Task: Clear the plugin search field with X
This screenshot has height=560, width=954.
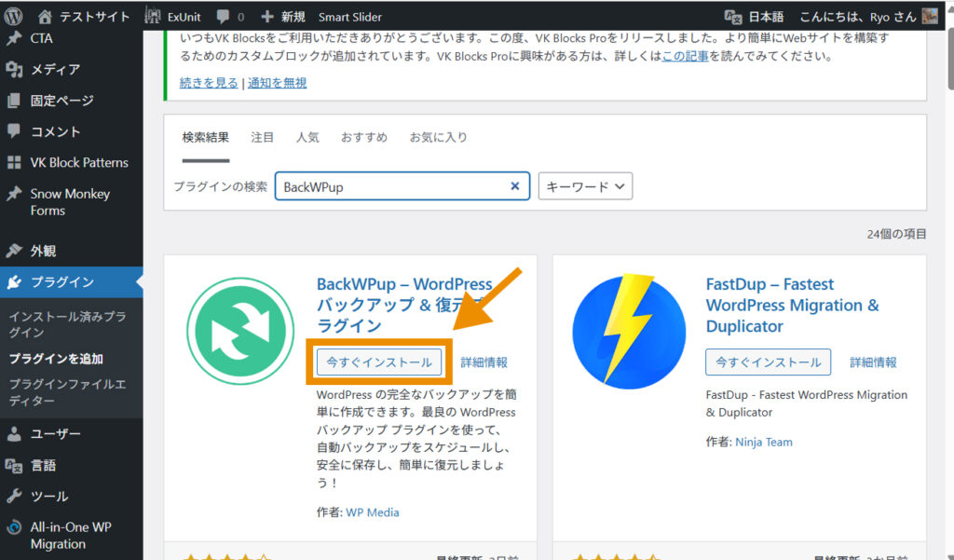Action: tap(514, 186)
